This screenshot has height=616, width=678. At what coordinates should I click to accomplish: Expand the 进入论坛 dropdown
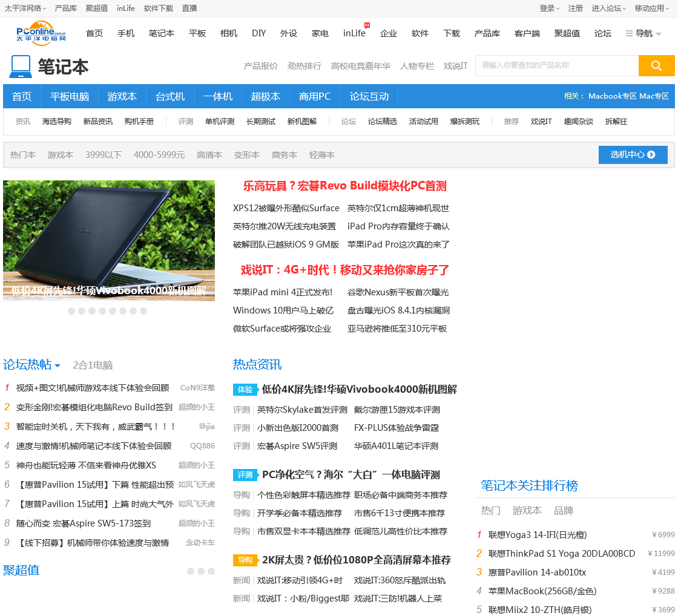[609, 8]
